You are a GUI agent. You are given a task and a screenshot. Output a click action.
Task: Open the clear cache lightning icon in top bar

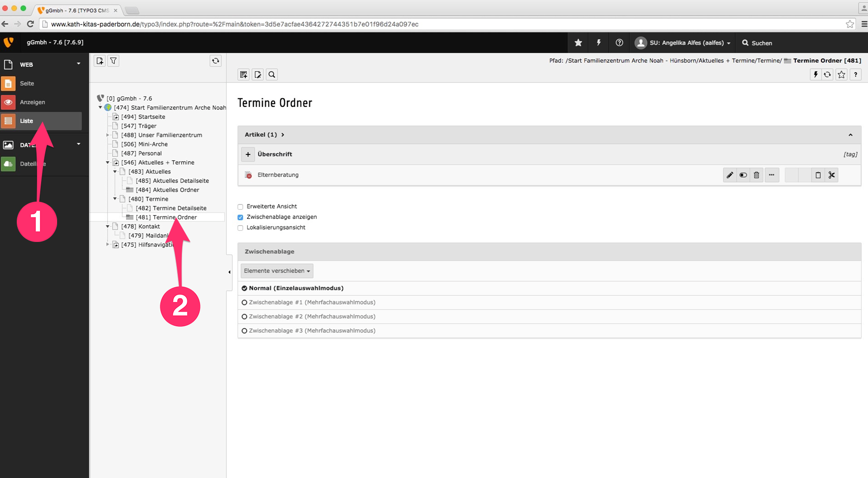click(x=598, y=43)
